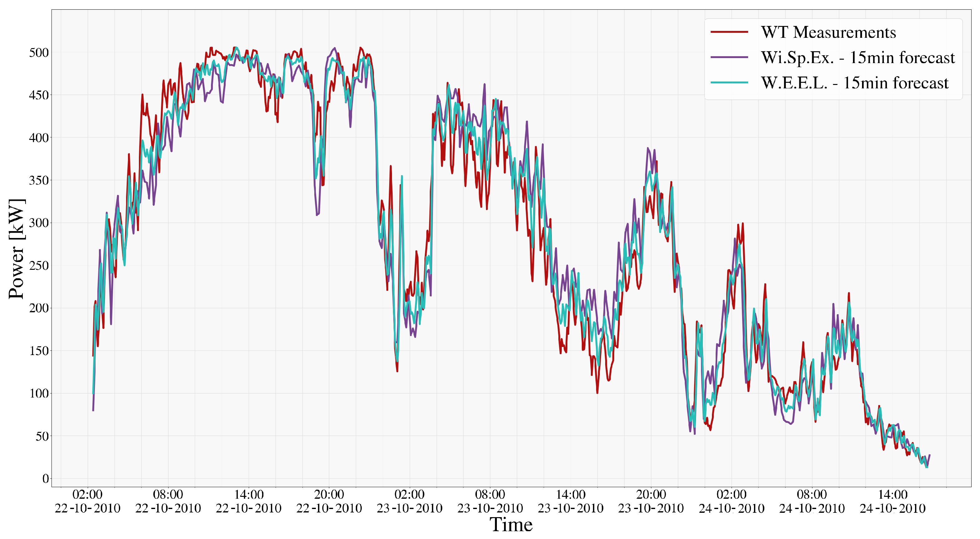Click the 08:00 24-10-2010 time label
Screen dimensions: 980x539
pos(812,501)
